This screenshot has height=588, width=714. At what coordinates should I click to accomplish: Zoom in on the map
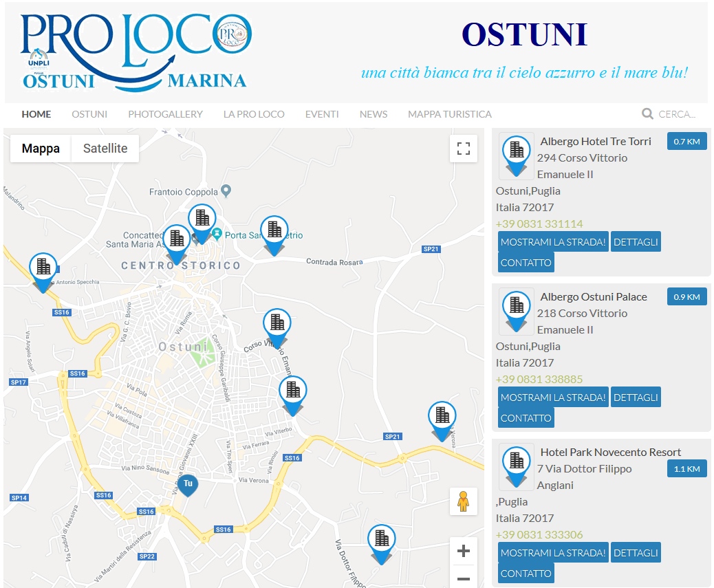click(463, 551)
